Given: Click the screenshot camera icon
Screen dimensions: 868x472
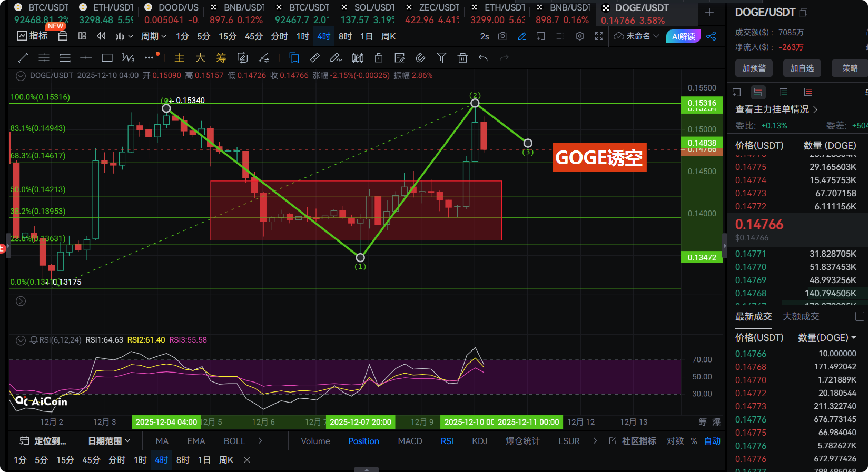Looking at the screenshot, I should click(503, 36).
